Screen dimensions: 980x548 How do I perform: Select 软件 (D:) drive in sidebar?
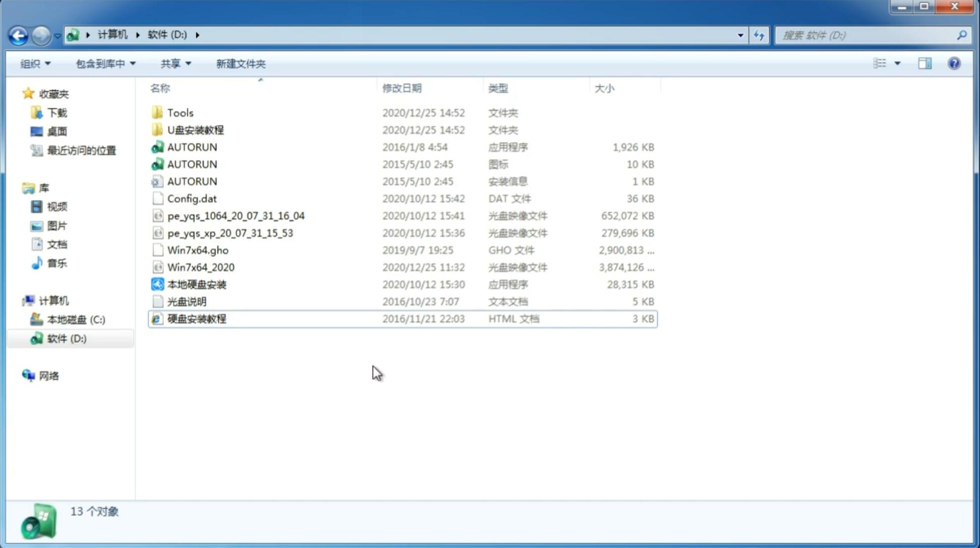[x=66, y=338]
